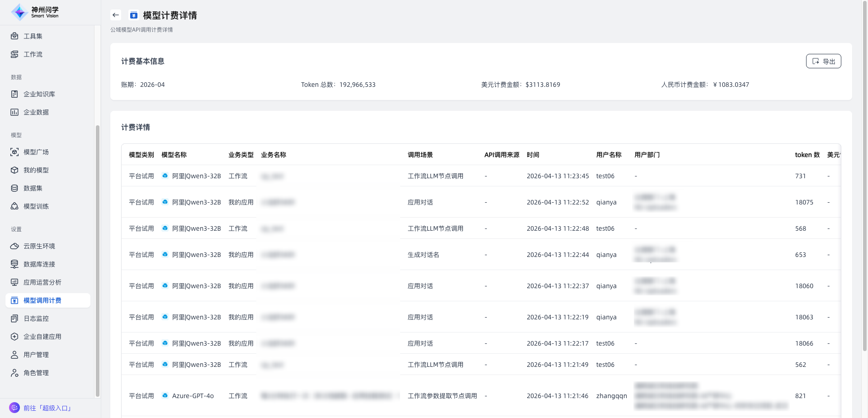Viewport: 868px width, 418px height.
Task: Click the 神州问学 Smart Vision logo
Action: click(35, 12)
